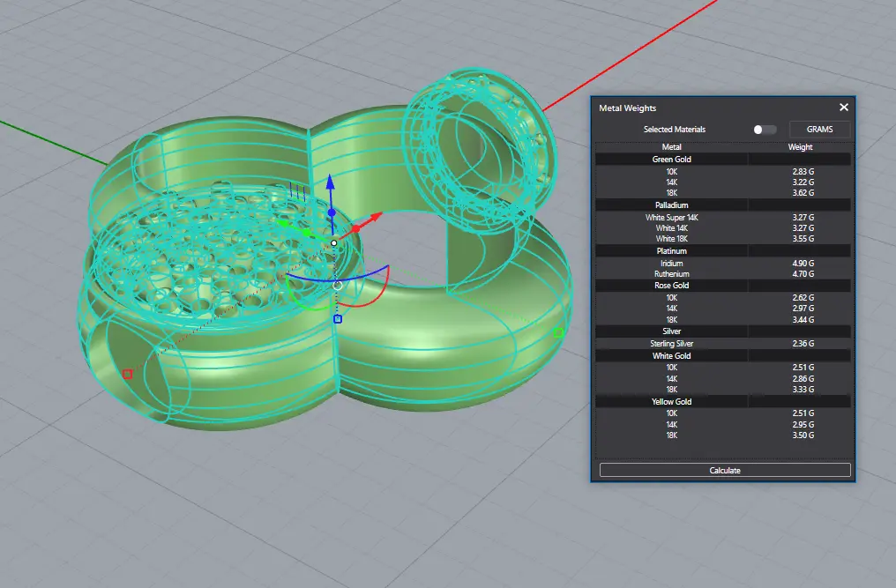Viewport: 896px width, 588px height.
Task: Click the red X-axis move arrow on gumball
Action: click(x=376, y=216)
